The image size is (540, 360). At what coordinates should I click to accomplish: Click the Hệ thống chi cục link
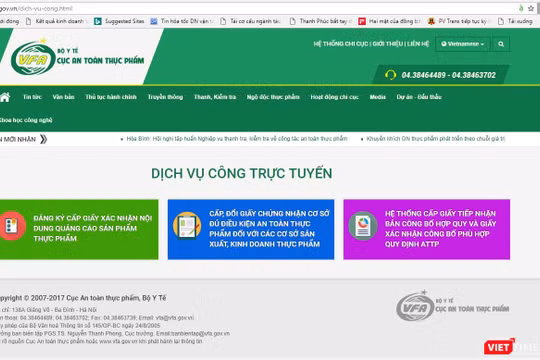341,44
